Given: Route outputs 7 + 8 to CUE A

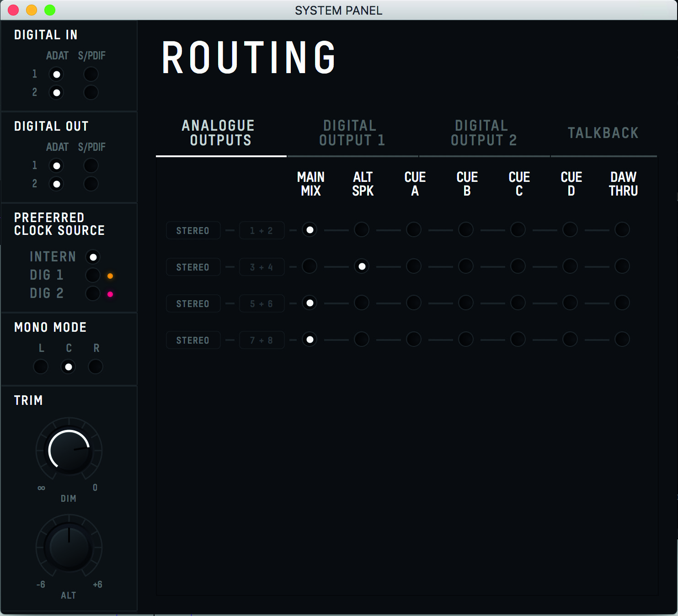Looking at the screenshot, I should [x=414, y=339].
